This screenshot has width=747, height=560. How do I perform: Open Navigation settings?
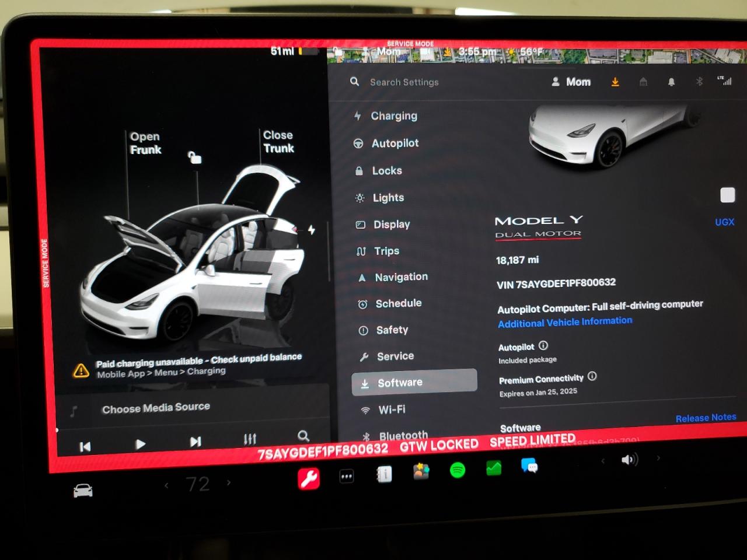coord(401,277)
